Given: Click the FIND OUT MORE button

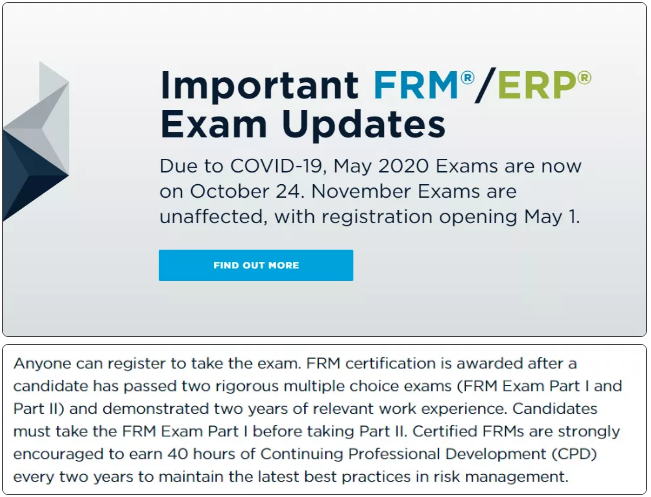Looking at the screenshot, I should 255,265.
